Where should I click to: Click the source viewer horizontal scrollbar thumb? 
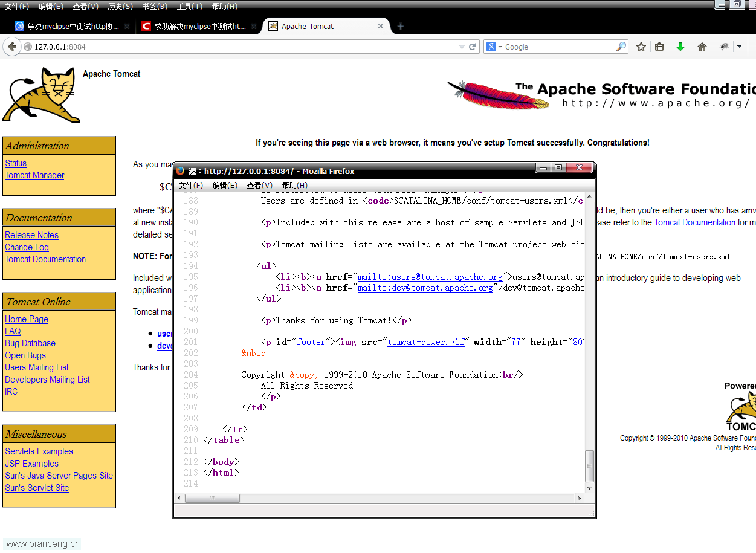[212, 499]
